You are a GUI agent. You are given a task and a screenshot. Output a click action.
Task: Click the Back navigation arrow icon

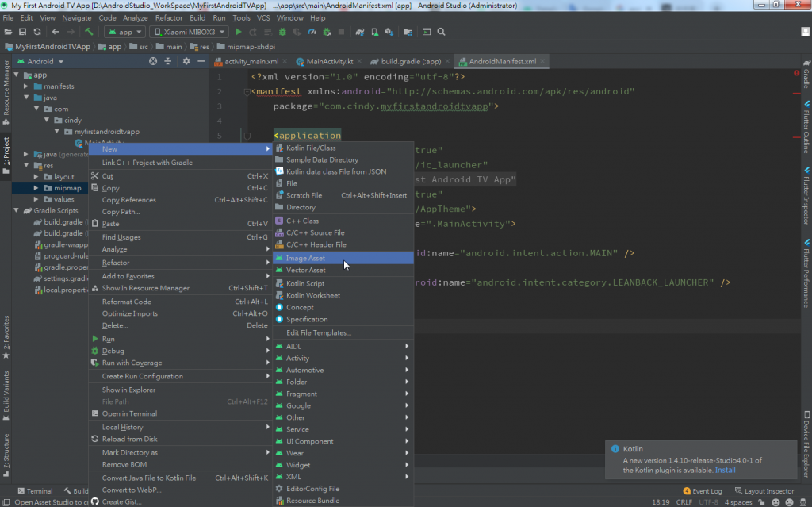pos(56,32)
